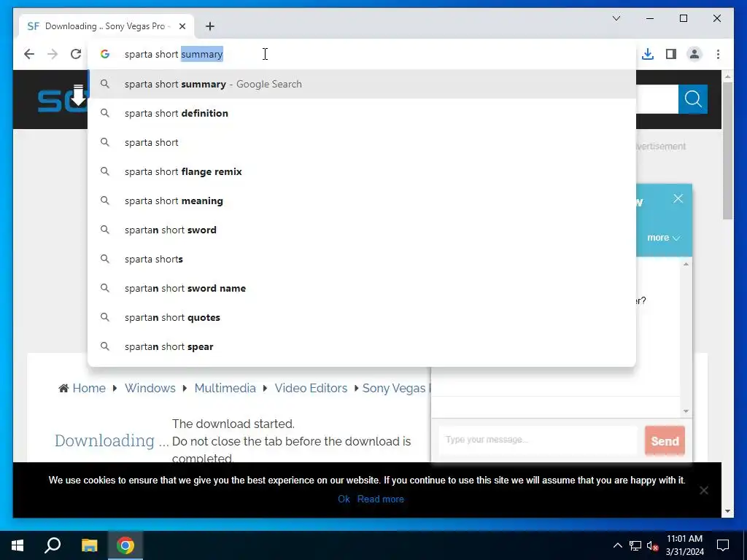Send the chat message
Viewport: 747px width, 560px height.
(665, 441)
